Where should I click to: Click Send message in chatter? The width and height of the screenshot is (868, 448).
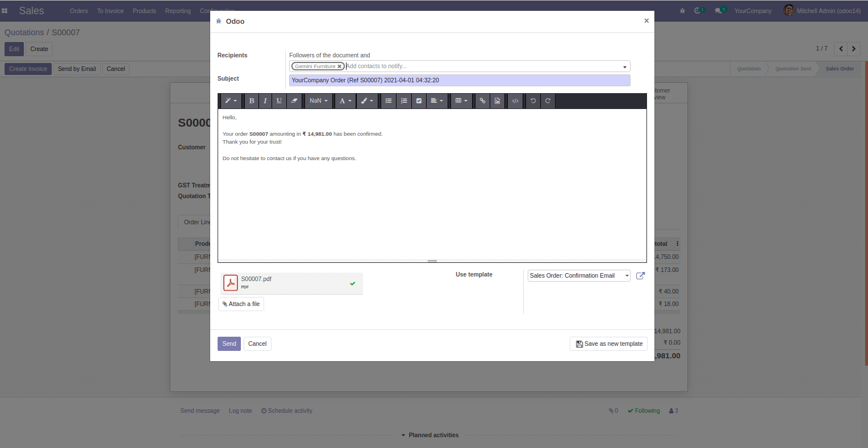200,411
